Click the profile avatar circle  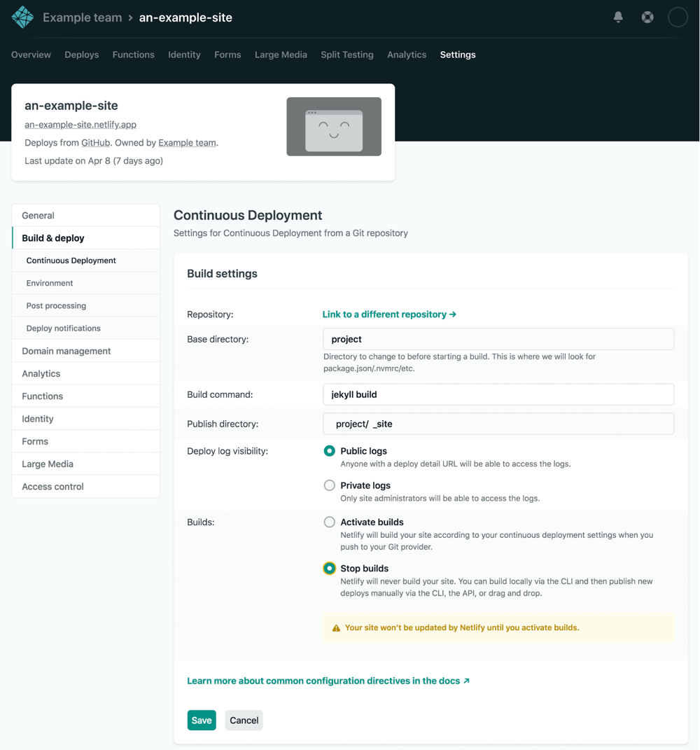[x=677, y=17]
